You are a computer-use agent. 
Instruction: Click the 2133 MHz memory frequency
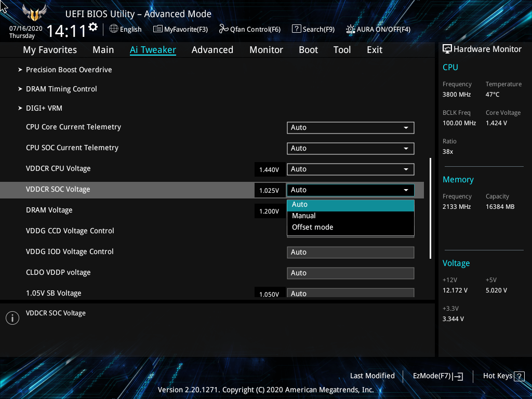[x=457, y=207]
